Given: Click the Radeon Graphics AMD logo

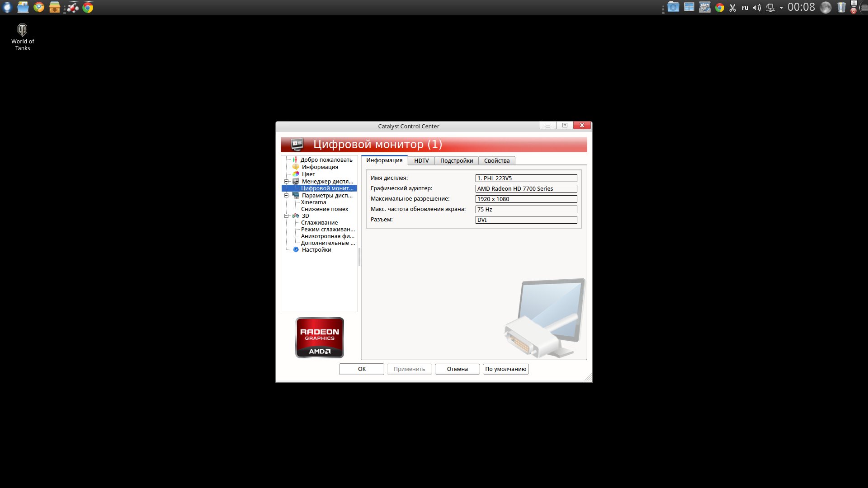Looking at the screenshot, I should click(x=320, y=338).
